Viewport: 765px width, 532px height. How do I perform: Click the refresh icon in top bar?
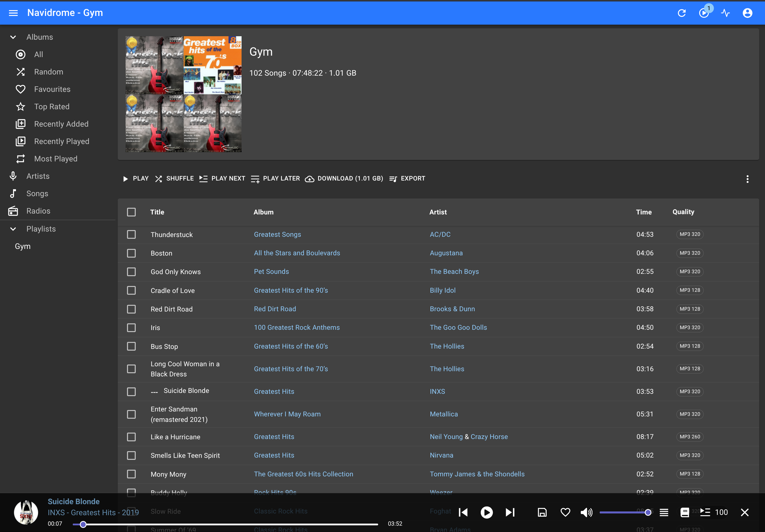pyautogui.click(x=682, y=13)
